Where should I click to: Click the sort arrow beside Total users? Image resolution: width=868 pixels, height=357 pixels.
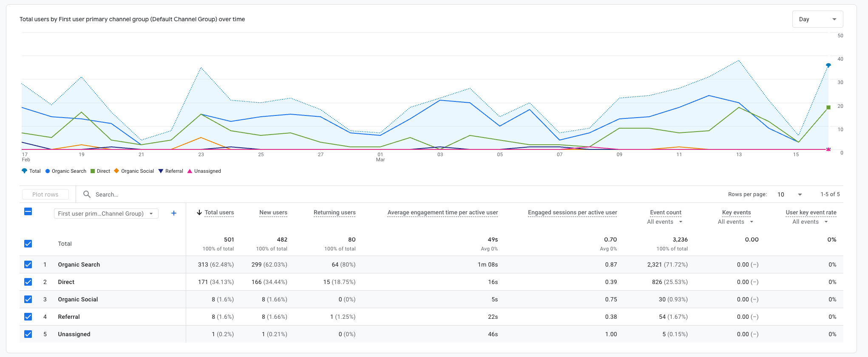pos(199,212)
